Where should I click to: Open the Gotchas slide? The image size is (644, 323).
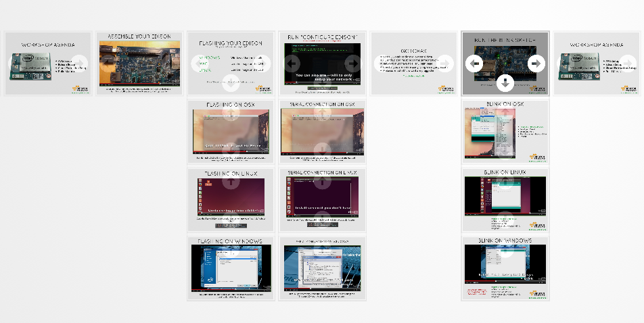413,64
